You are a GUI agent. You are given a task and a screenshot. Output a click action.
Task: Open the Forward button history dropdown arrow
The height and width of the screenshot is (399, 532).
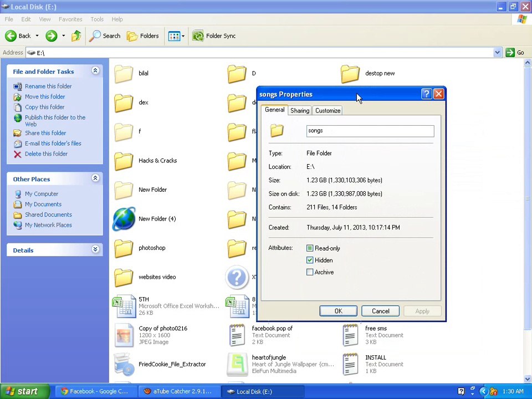[x=63, y=35]
